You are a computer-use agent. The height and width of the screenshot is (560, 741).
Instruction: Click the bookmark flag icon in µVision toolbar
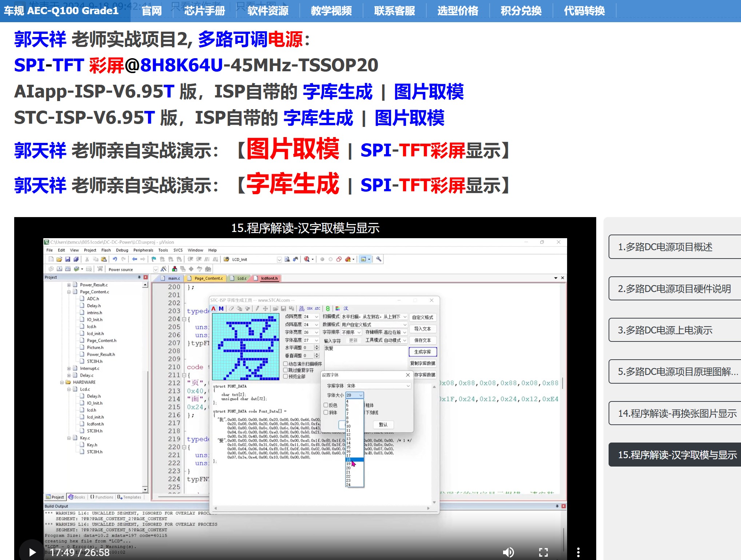click(154, 259)
